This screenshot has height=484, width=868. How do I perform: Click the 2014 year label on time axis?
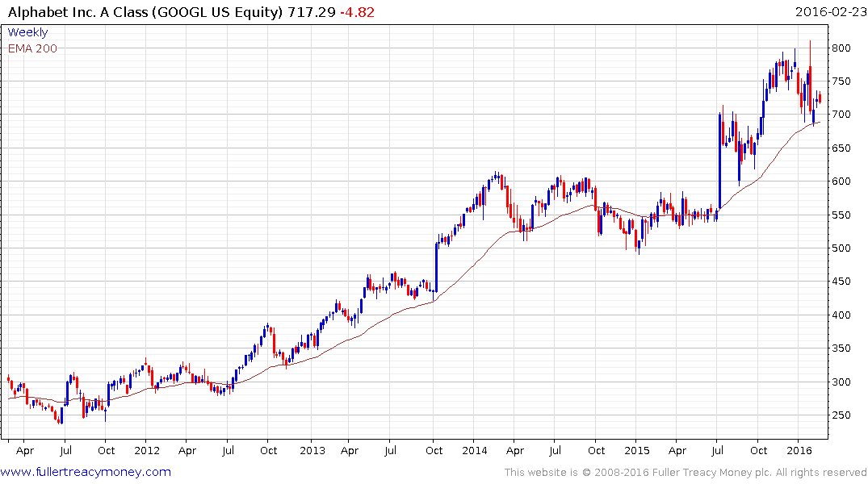(475, 451)
